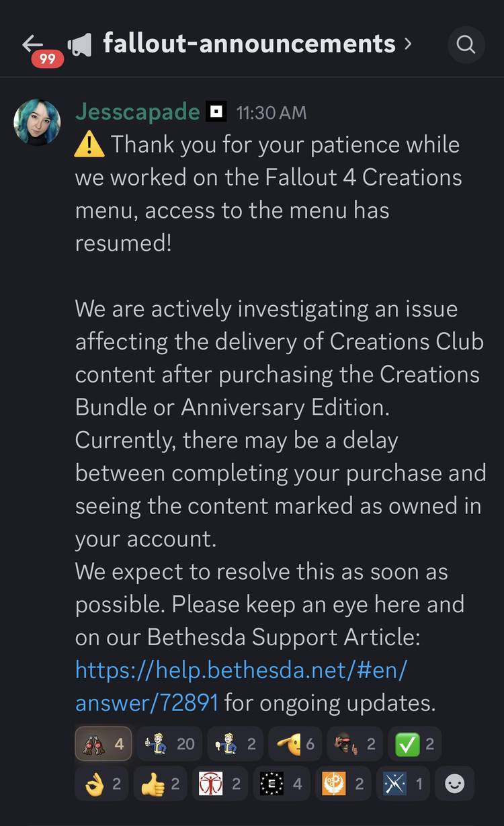Toggle the maracas reaction with count 4
This screenshot has width=504, height=826.
pyautogui.click(x=102, y=743)
